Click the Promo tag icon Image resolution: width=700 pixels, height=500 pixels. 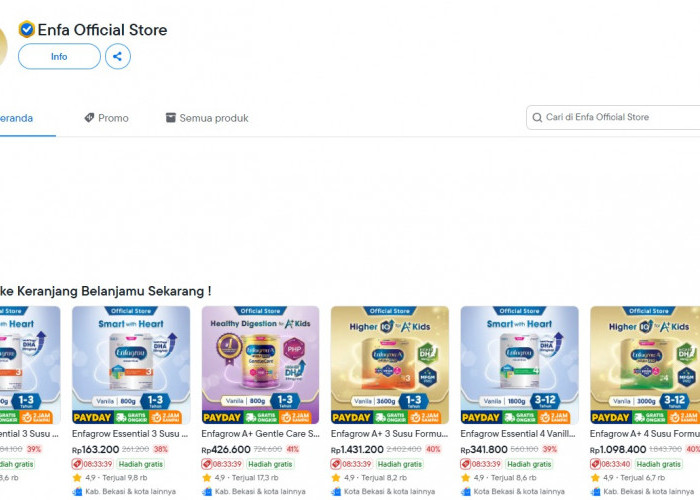[89, 117]
